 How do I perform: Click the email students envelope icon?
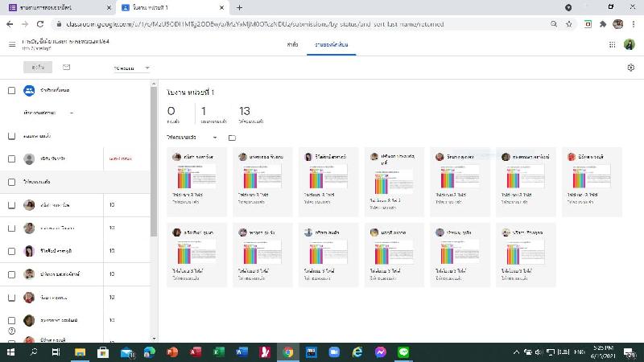point(66,68)
